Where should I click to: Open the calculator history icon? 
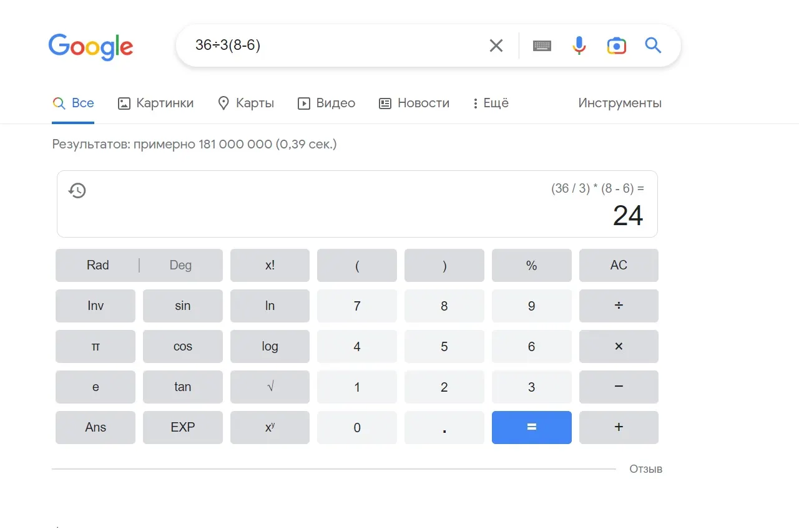click(77, 190)
